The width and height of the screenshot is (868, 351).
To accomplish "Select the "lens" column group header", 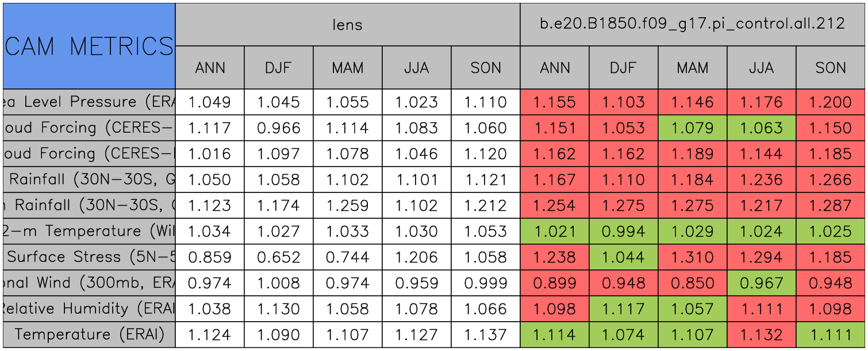I will [x=347, y=24].
